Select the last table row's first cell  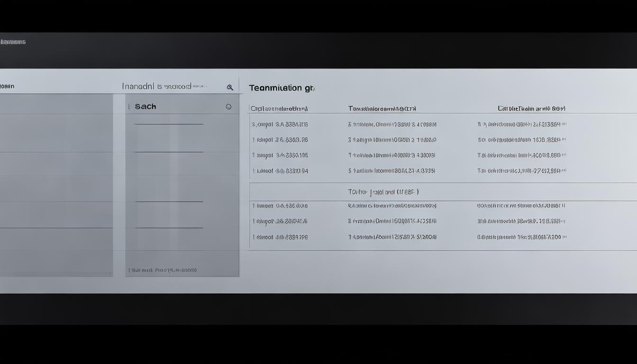[x=280, y=237]
